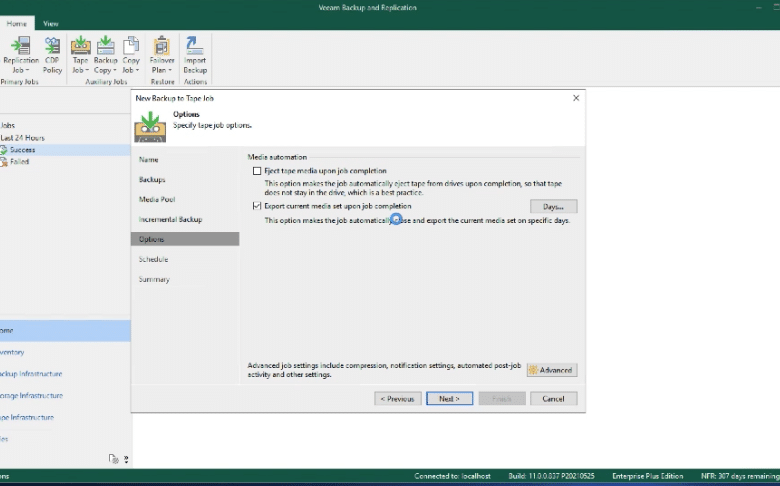Click the navigation pane folder options icon
This screenshot has width=780, height=486.
coord(113,459)
